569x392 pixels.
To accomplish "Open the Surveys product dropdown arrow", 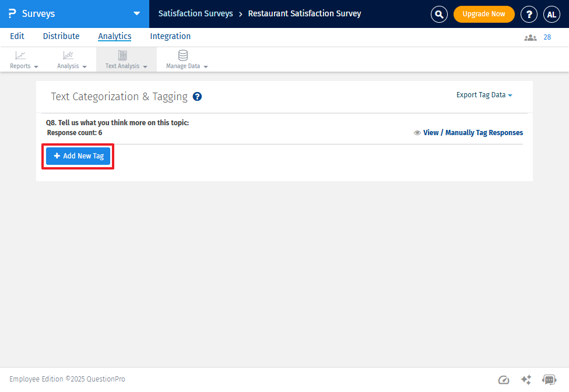I will (137, 13).
